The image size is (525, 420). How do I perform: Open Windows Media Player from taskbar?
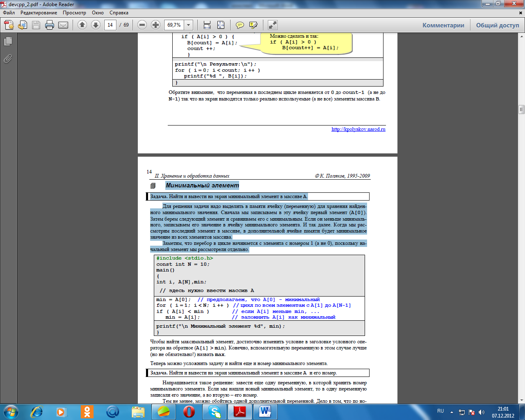point(62,411)
